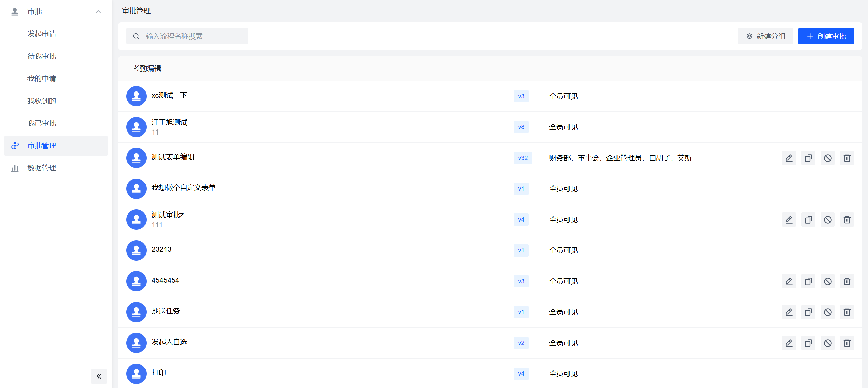Image resolution: width=868 pixels, height=388 pixels.
Task: Open 数据管理 in the sidebar
Action: [x=41, y=168]
